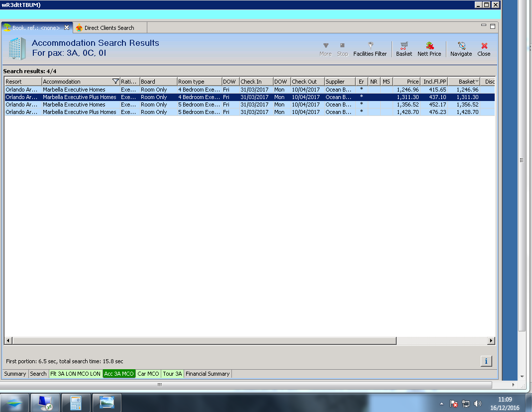Image resolution: width=532 pixels, height=412 pixels.
Task: Click the taskbar start button
Action: (14, 403)
